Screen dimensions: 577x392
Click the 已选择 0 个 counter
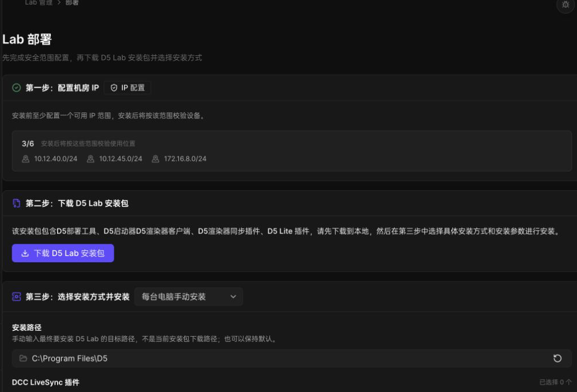point(556,382)
